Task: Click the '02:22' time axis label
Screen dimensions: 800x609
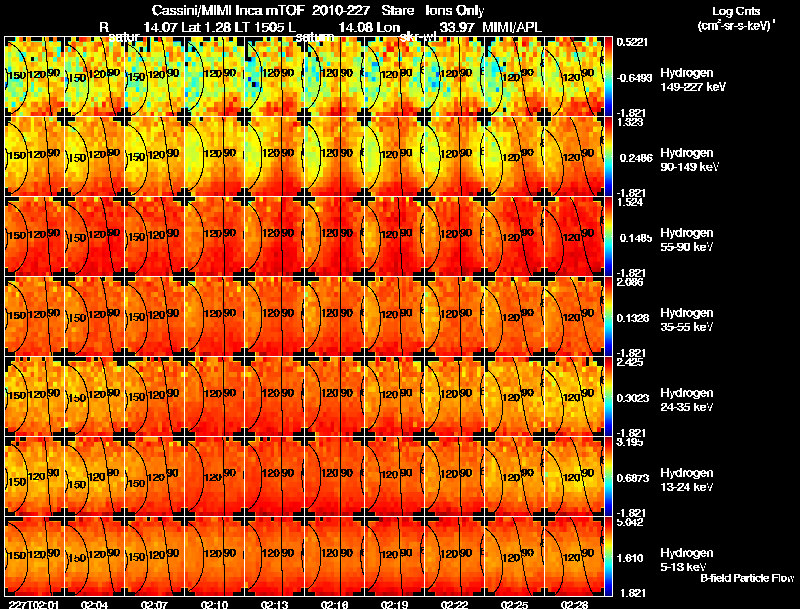Action: tap(455, 605)
